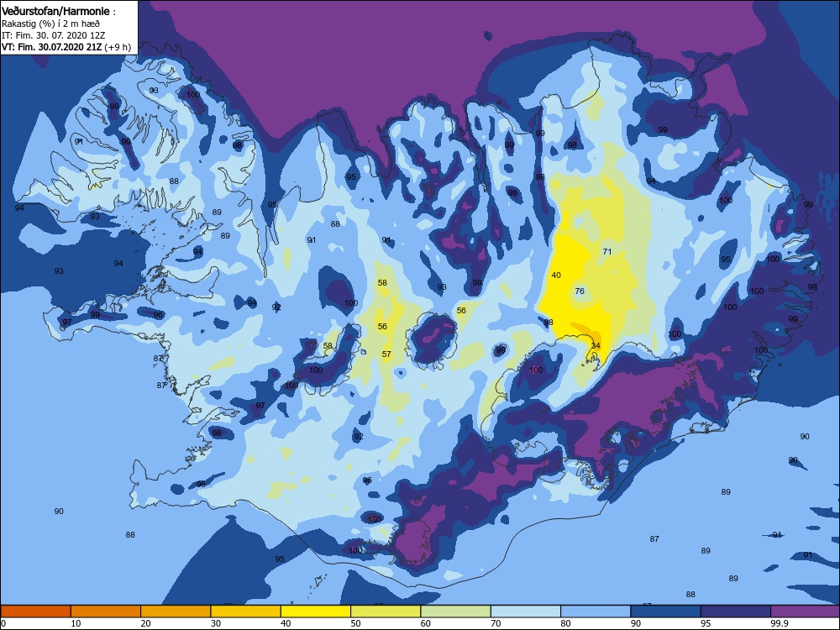This screenshot has height=630, width=840.
Task: Click the 'VT: Fim. 30.07.2020 21Z' valid time
Action: tap(52, 47)
